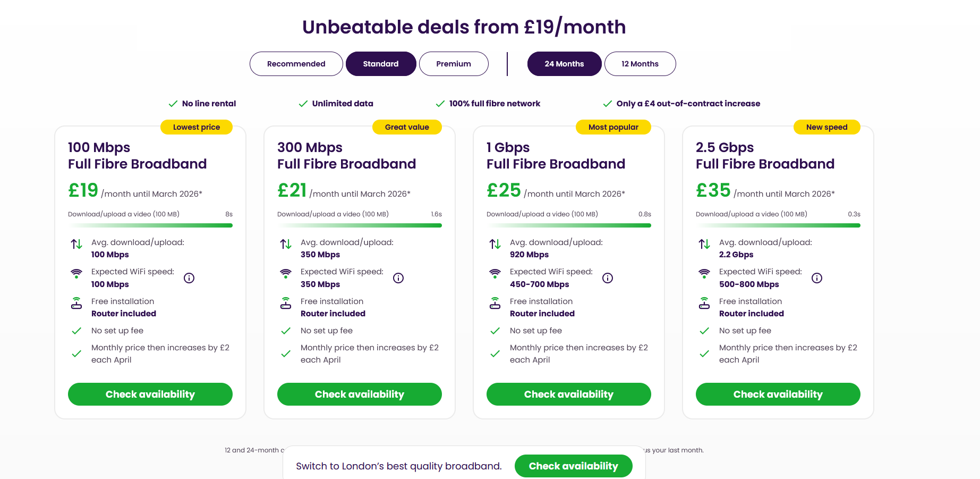The image size is (980, 479).
Task: Choose the 12 Months contract option
Action: click(x=640, y=64)
